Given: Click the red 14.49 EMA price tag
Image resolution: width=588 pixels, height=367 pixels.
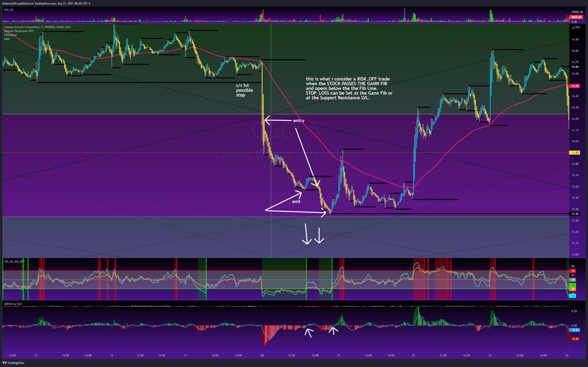Looking at the screenshot, I should 575,86.
